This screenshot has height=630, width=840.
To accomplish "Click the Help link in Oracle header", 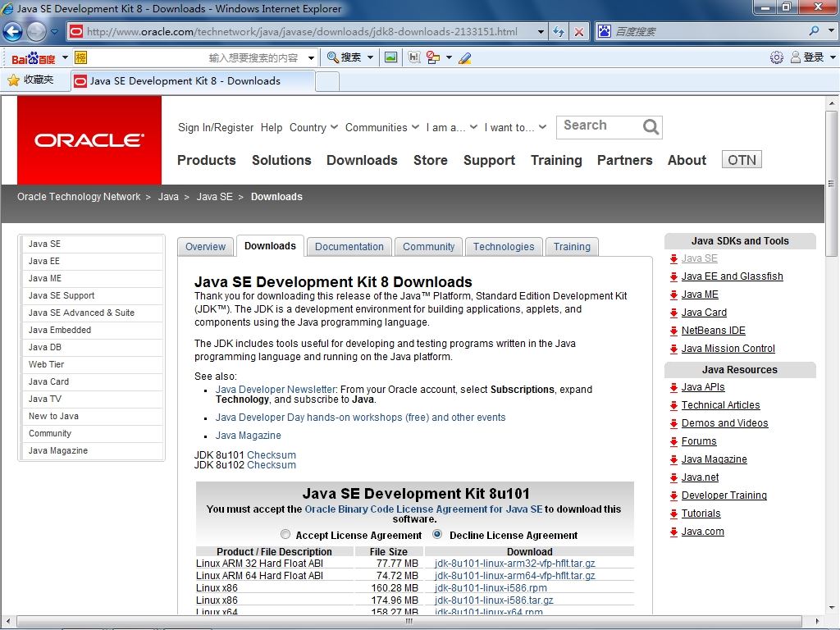I will pos(272,127).
